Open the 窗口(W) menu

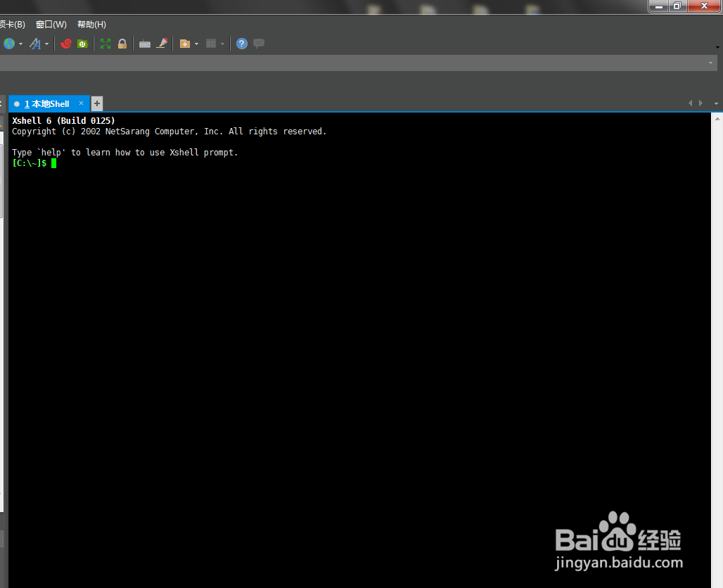[x=51, y=25]
